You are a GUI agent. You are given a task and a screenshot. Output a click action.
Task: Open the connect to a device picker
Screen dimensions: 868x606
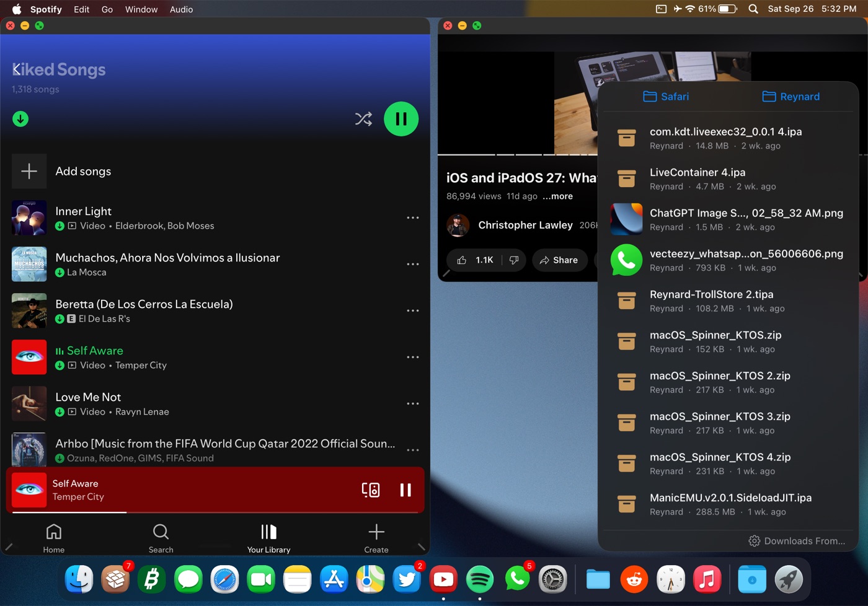(x=371, y=490)
